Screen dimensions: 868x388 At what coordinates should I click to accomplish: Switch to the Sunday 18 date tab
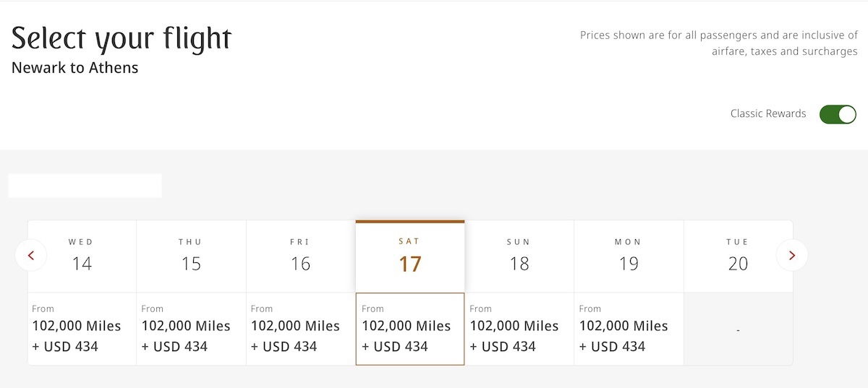(519, 256)
